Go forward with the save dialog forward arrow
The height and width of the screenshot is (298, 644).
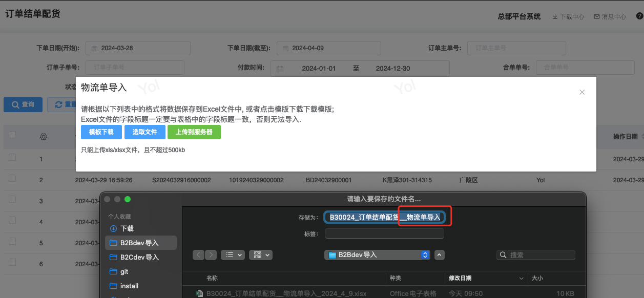pos(211,255)
